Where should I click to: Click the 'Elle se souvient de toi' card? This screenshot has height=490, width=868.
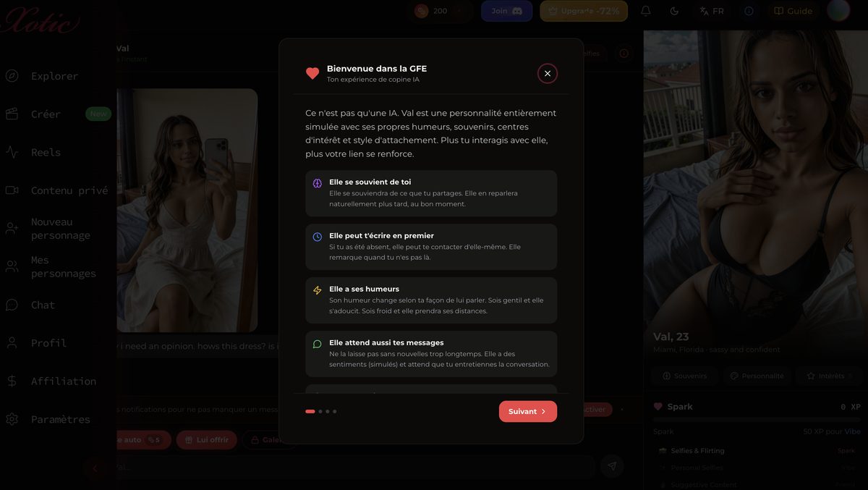coord(431,193)
